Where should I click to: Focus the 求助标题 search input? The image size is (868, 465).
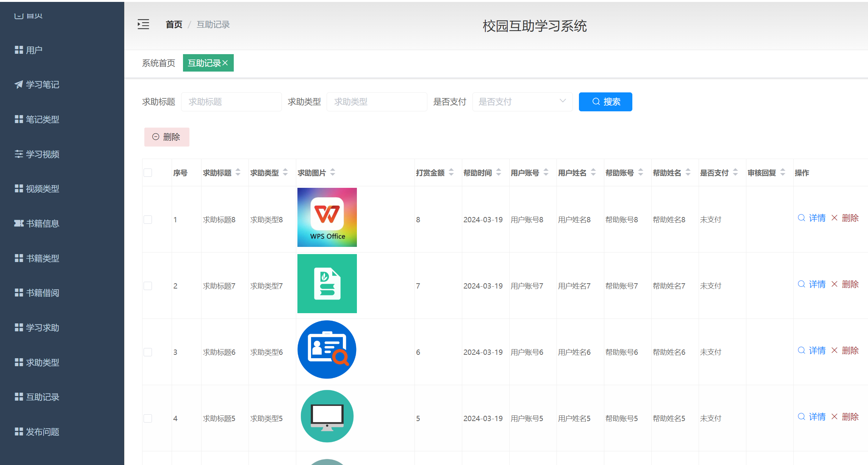[231, 102]
